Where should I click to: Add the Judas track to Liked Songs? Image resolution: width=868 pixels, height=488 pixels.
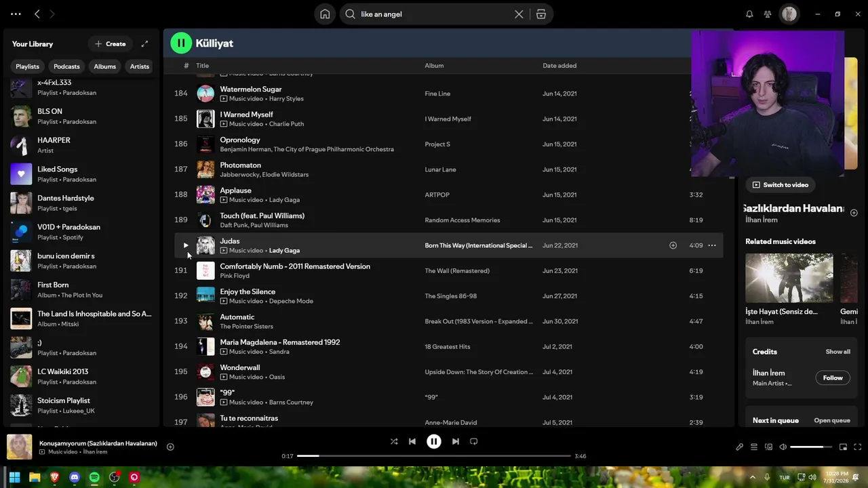tap(673, 245)
